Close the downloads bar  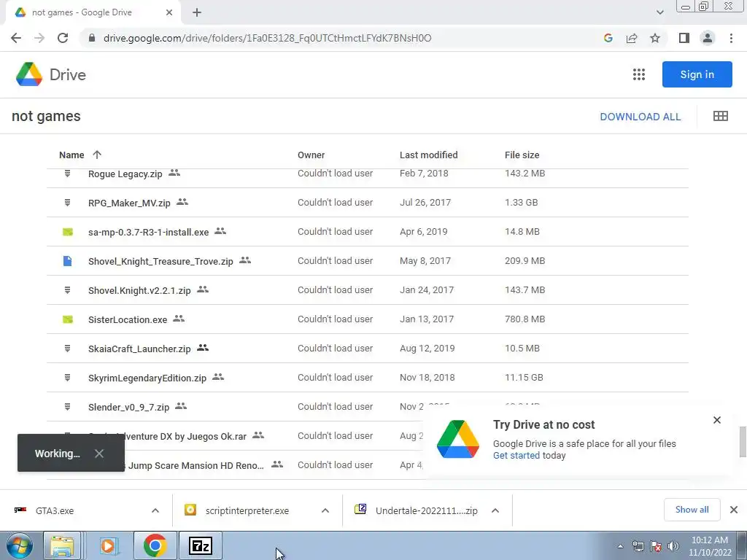coord(734,510)
